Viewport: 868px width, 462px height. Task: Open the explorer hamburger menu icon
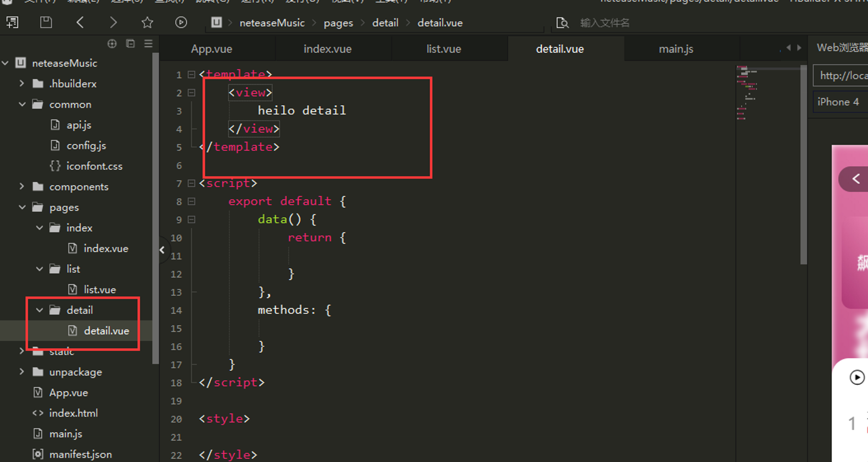coord(148,44)
